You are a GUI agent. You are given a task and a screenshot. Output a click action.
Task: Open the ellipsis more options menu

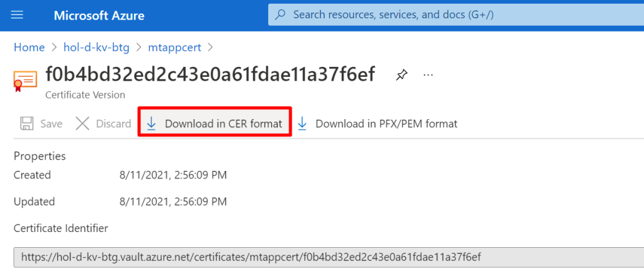click(429, 75)
